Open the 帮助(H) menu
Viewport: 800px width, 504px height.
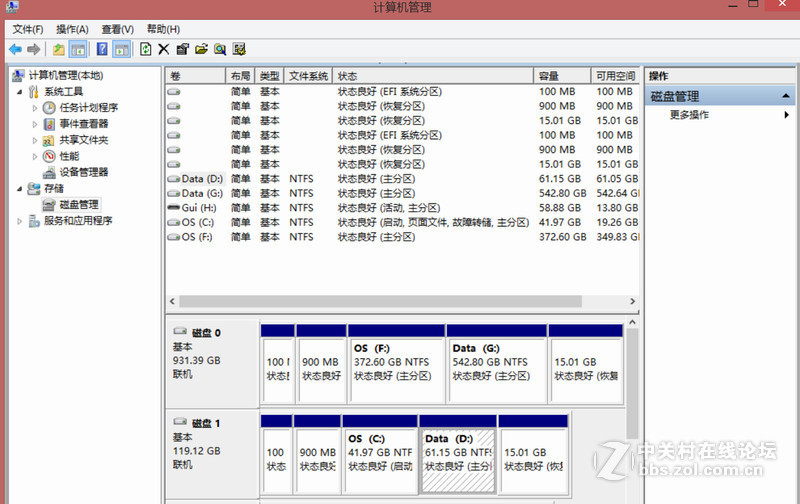(163, 29)
